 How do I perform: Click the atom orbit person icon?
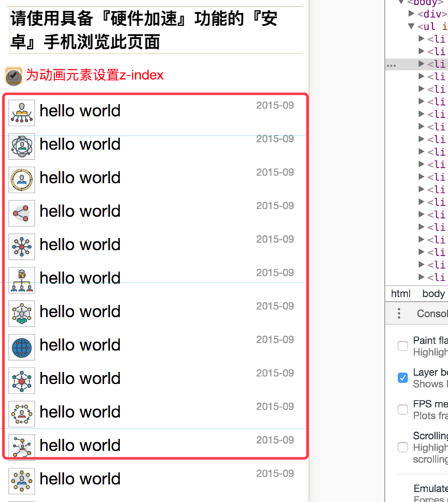coord(21,146)
